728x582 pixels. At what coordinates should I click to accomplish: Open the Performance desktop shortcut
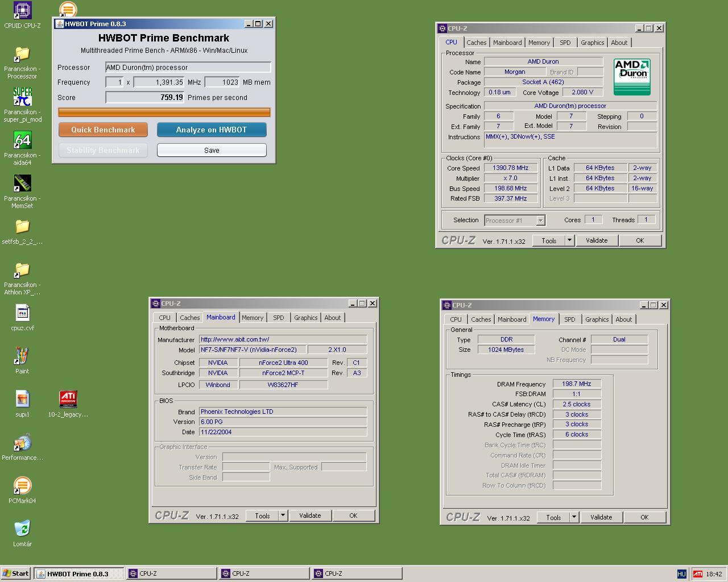[22, 442]
